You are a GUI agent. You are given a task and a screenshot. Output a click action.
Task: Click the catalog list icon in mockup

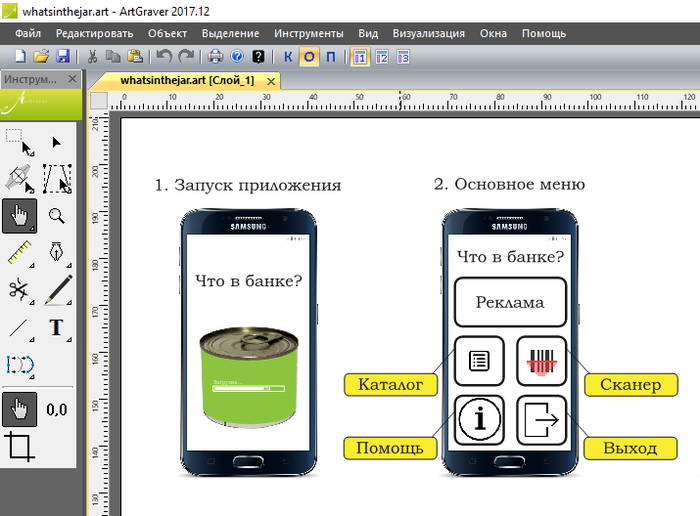(x=479, y=361)
